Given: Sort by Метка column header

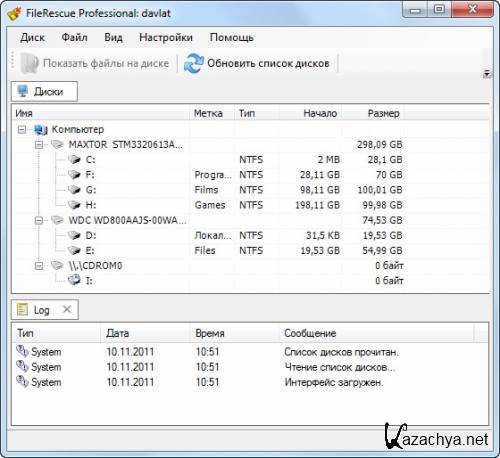Looking at the screenshot, I should [x=212, y=113].
